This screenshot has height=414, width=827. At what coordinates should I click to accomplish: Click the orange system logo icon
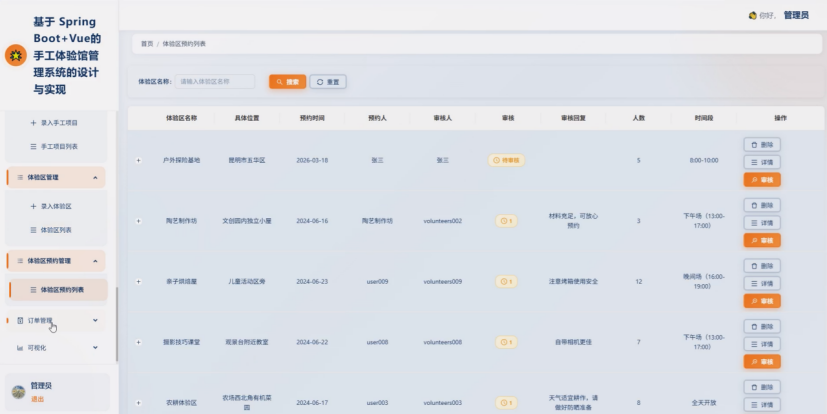[x=16, y=55]
